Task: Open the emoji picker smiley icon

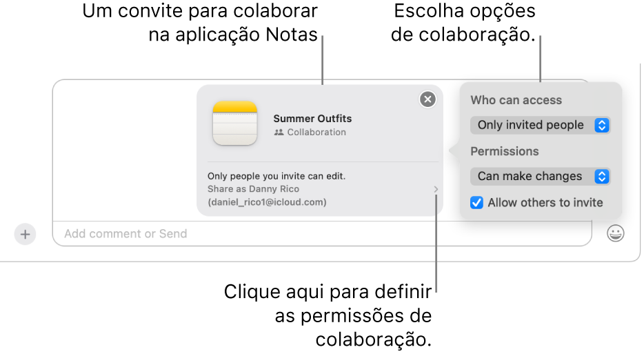Action: click(x=615, y=233)
